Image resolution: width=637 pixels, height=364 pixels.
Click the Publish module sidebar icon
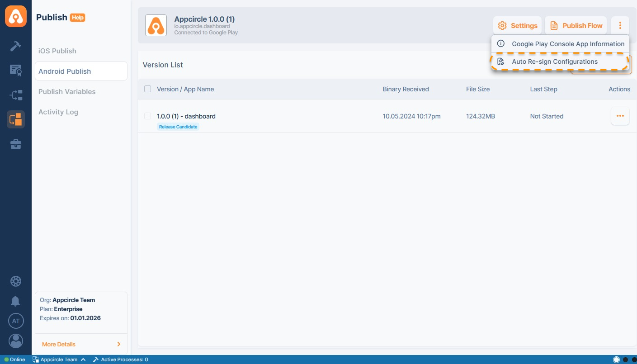[x=16, y=119]
